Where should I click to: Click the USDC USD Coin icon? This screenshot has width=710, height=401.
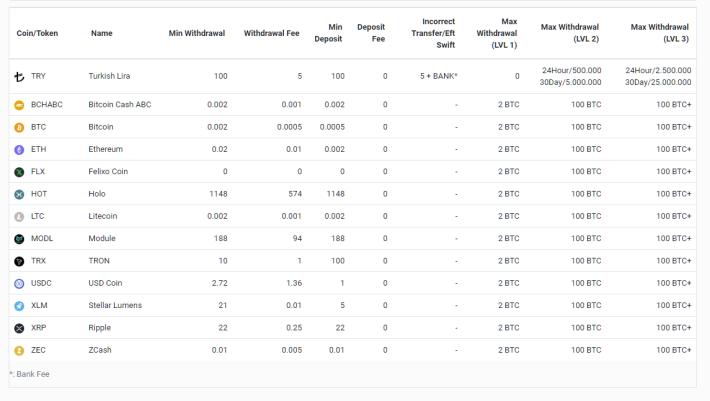pos(19,284)
